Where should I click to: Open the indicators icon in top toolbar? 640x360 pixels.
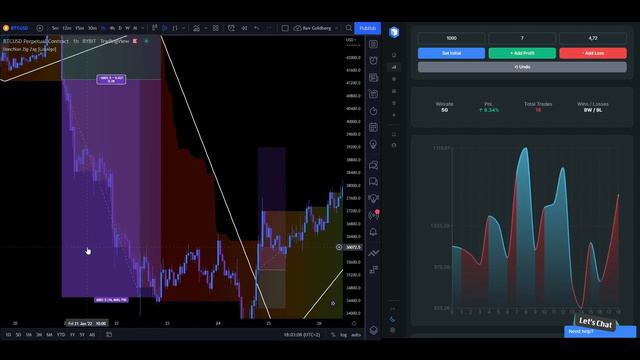(196, 28)
